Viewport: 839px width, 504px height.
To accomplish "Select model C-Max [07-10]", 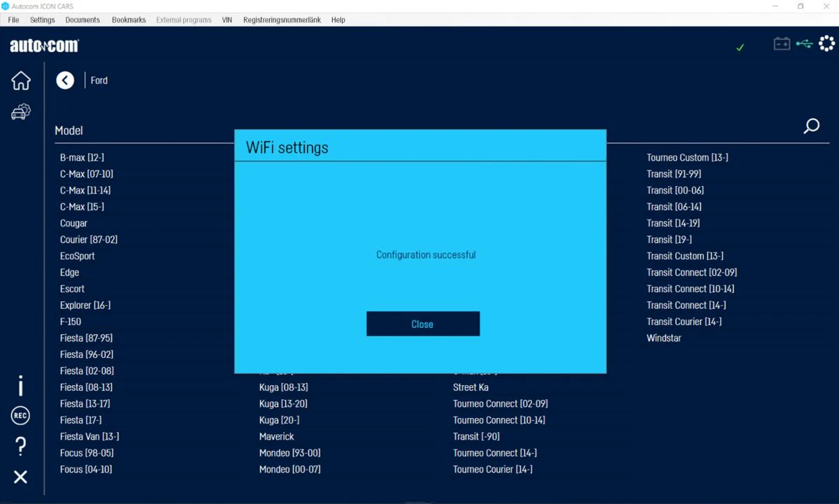I will pos(87,174).
